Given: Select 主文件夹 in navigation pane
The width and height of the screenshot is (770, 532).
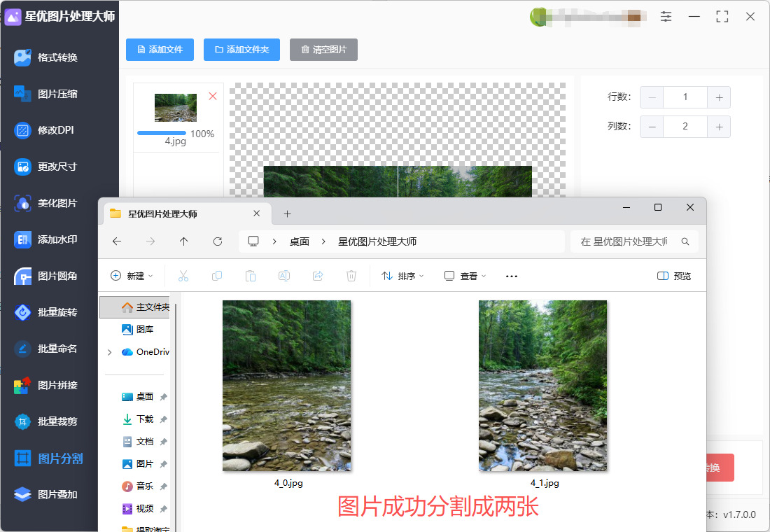Looking at the screenshot, I should [x=136, y=307].
